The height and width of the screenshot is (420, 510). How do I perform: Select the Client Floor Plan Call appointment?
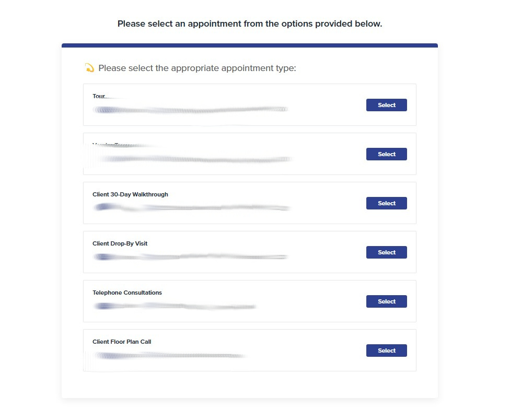(386, 351)
